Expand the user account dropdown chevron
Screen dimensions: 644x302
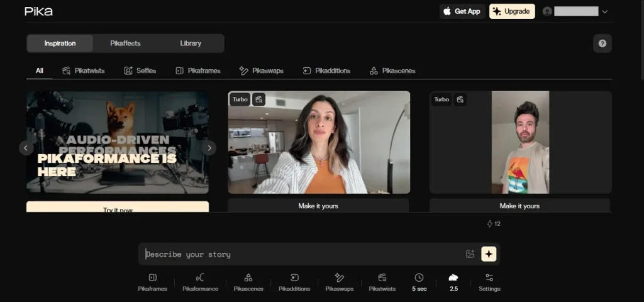[x=605, y=11]
